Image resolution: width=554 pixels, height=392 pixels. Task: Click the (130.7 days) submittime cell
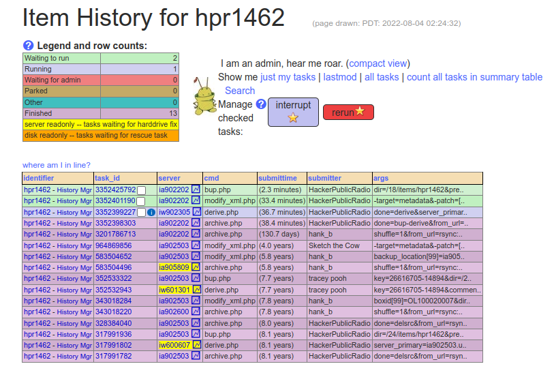282,235
